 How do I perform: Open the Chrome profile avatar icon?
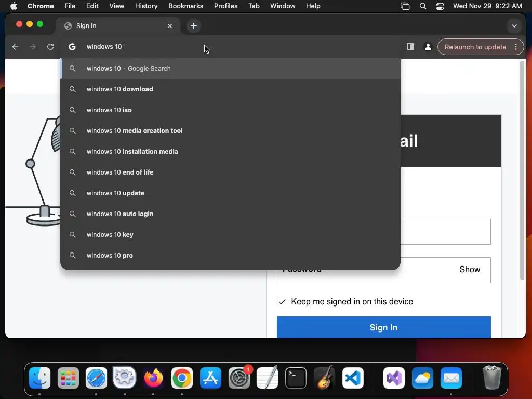(x=428, y=47)
